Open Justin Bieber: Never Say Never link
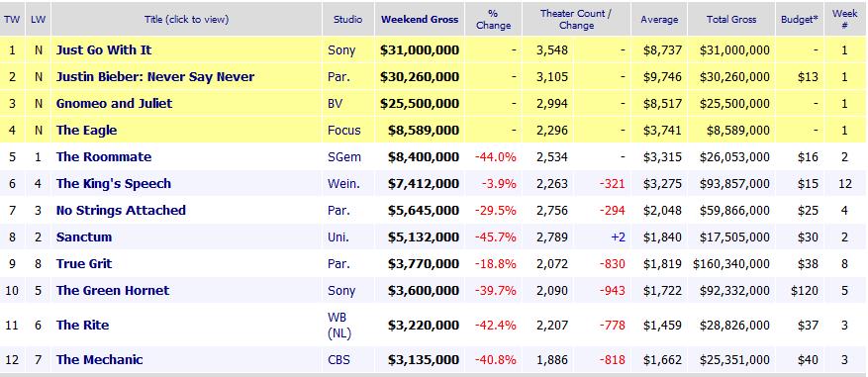 155,77
